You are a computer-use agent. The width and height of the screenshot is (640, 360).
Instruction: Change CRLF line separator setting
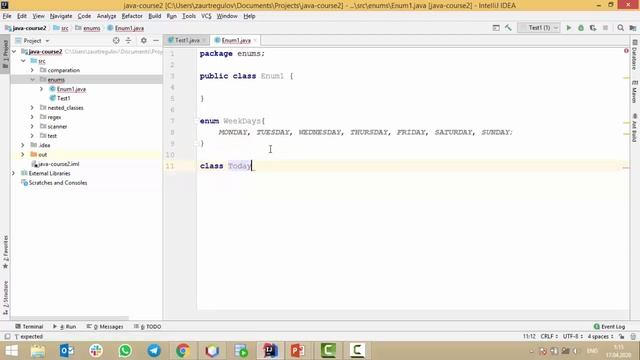pyautogui.click(x=549, y=337)
